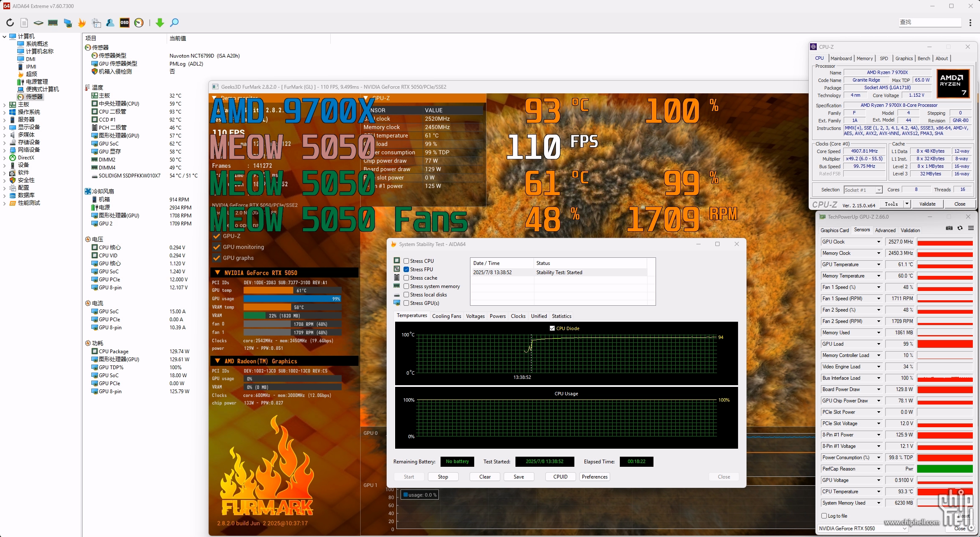Click the AIDA64 查找 search field

coord(930,22)
